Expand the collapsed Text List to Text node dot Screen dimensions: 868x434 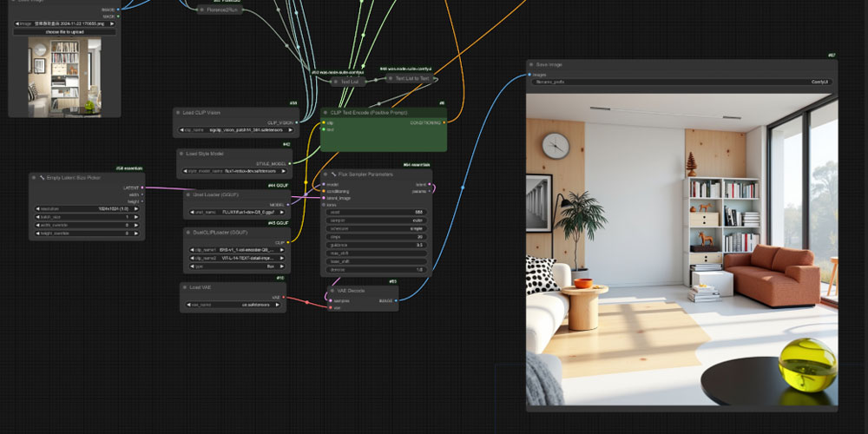[x=391, y=79]
